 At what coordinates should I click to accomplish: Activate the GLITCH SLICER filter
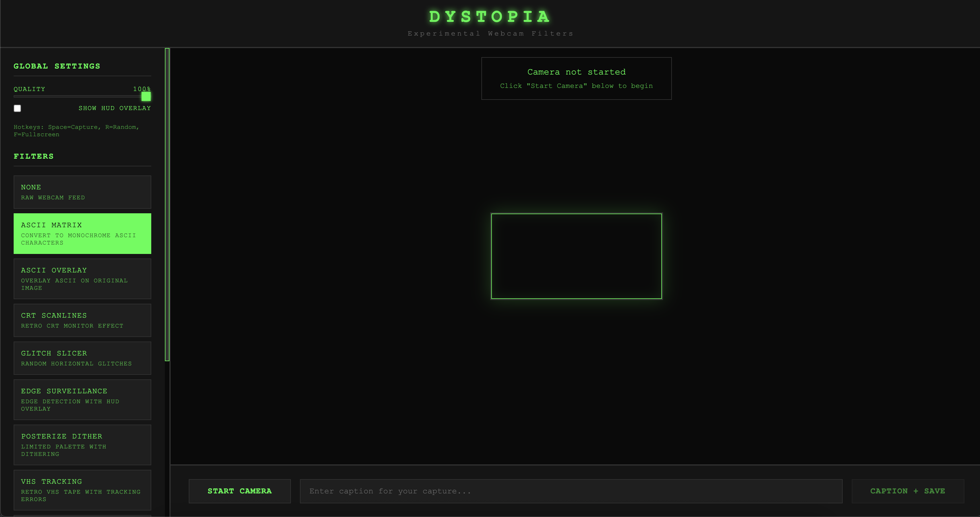(82, 357)
